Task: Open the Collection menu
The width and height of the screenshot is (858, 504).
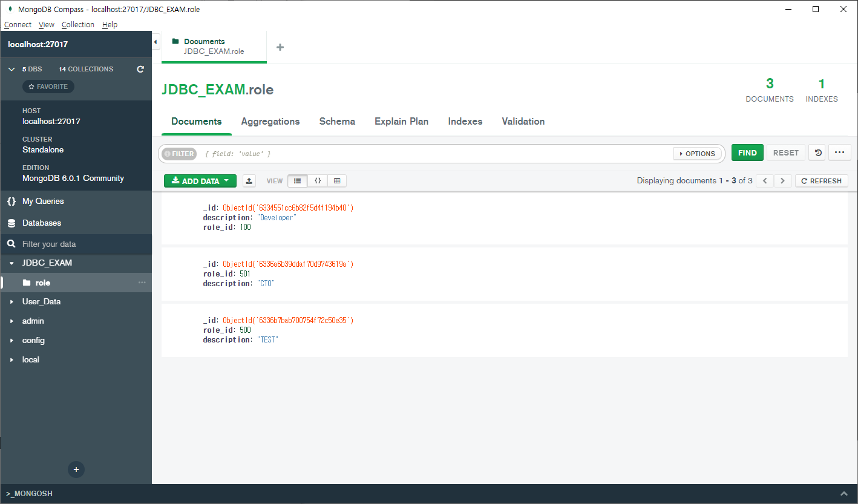Action: [78, 25]
